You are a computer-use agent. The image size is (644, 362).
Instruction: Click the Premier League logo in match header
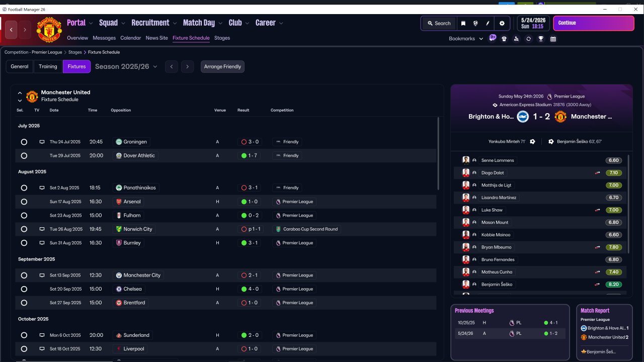[x=549, y=97]
